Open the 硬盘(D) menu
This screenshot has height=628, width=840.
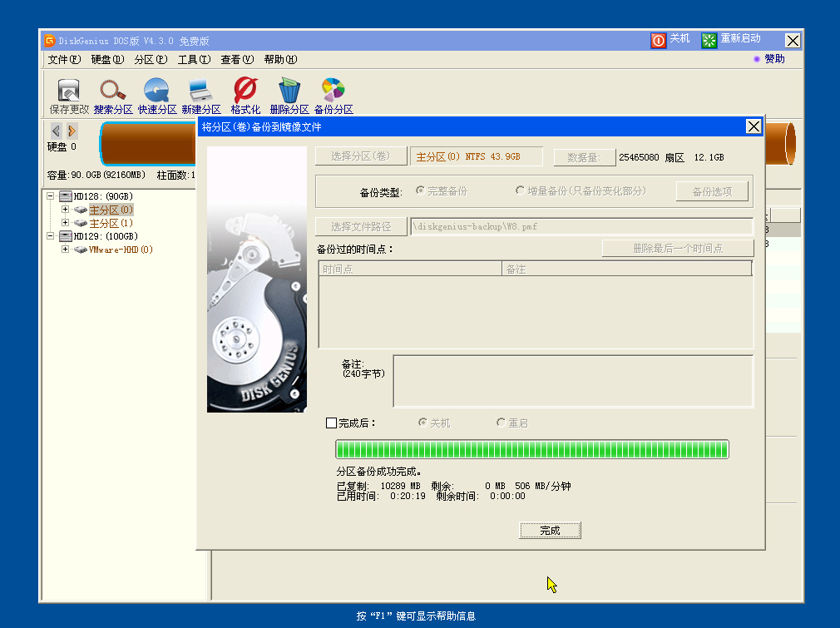pos(107,60)
